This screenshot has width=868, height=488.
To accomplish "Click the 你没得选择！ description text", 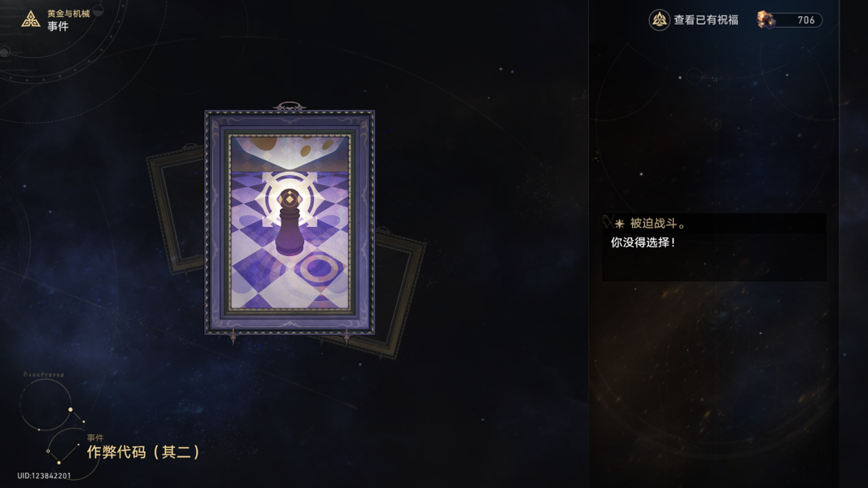I will pyautogui.click(x=643, y=242).
